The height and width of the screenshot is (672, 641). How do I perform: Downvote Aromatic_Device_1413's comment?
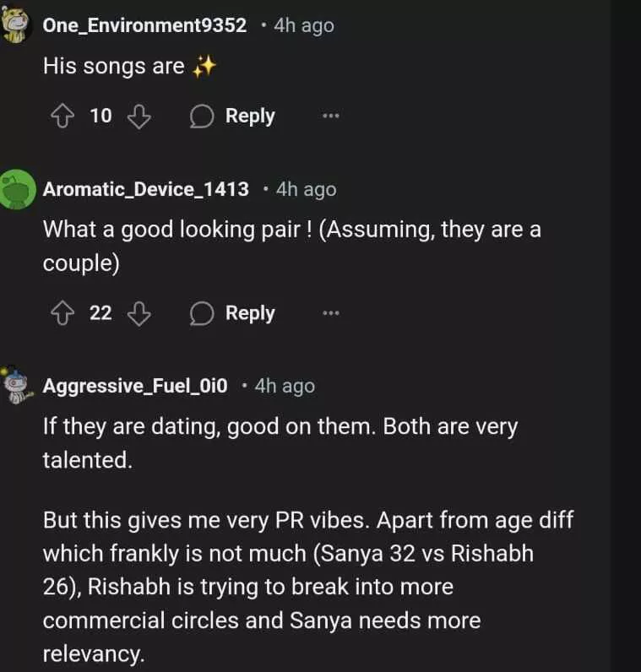139,314
